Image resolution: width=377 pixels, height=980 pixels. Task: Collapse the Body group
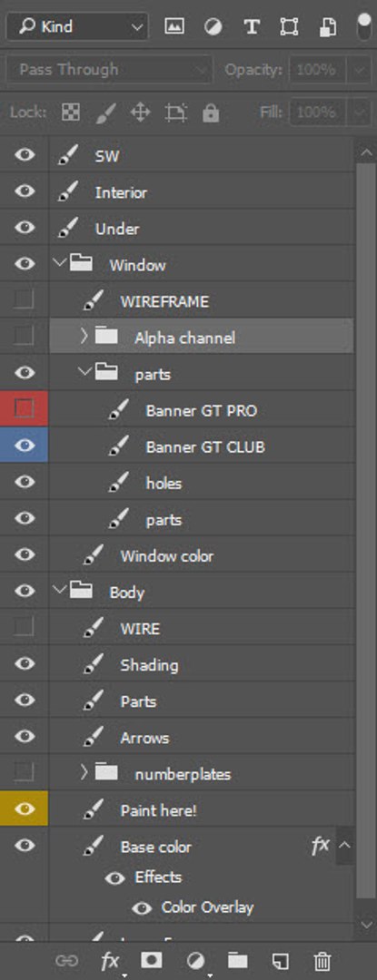click(61, 590)
